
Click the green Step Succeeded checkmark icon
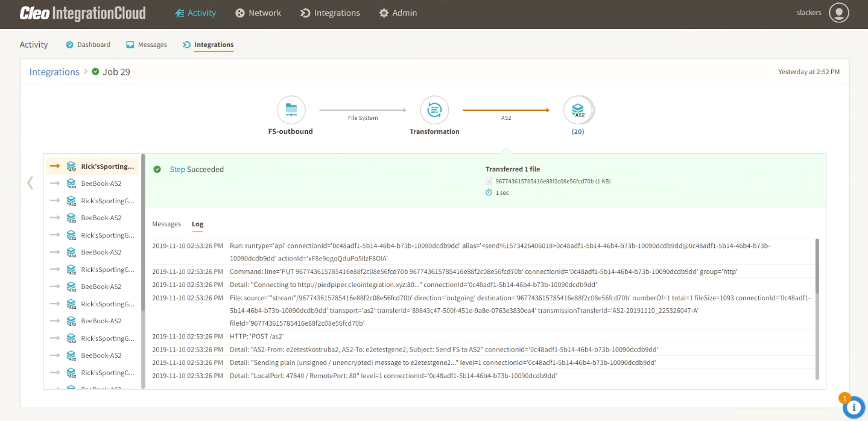click(157, 169)
